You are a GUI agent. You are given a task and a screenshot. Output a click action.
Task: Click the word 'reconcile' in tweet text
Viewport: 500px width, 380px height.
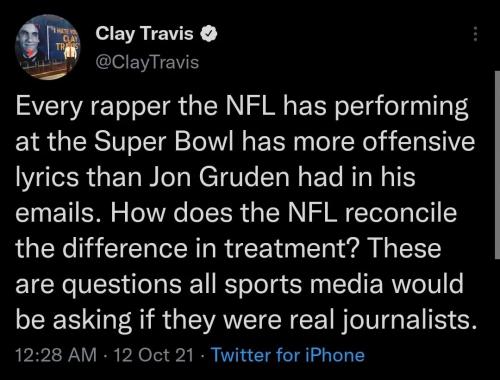pyautogui.click(x=401, y=213)
